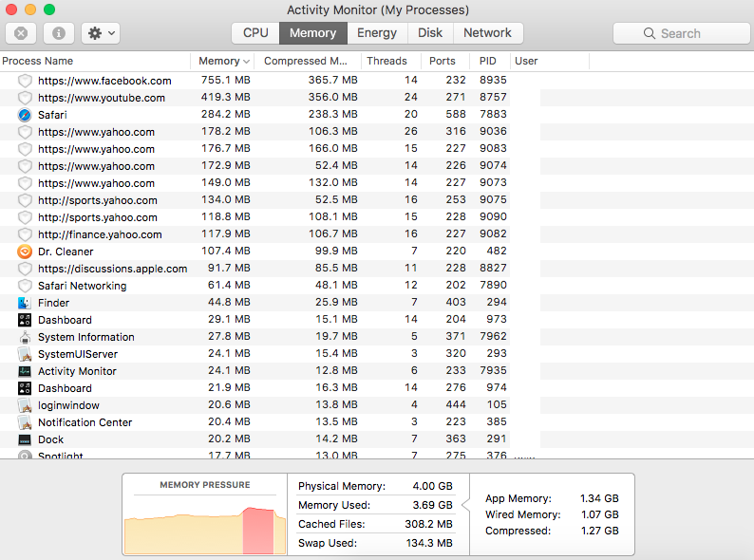
Task: Select yahoo.com process with PID 9074
Action: (96, 166)
